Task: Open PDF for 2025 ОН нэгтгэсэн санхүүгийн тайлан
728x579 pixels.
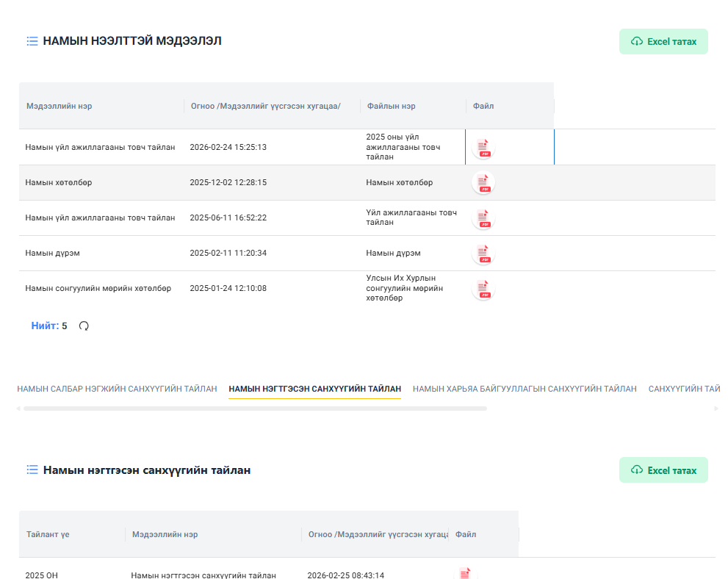Action: coord(464,573)
